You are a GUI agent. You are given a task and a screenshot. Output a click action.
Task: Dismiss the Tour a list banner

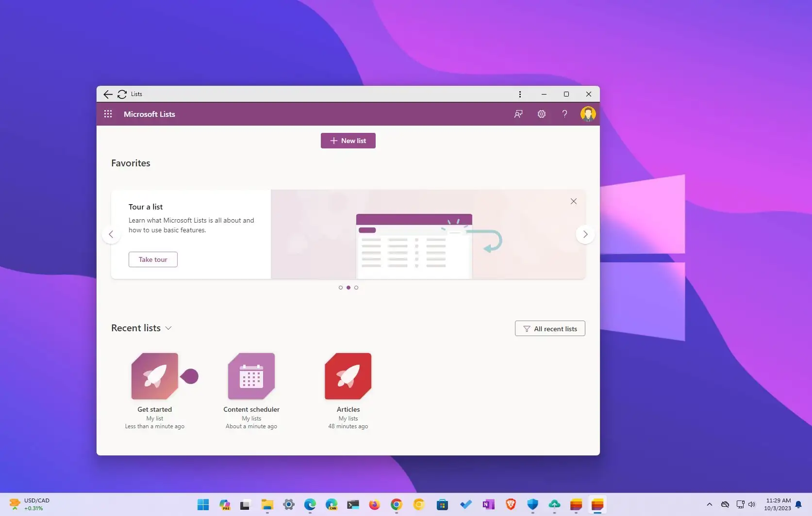click(574, 201)
